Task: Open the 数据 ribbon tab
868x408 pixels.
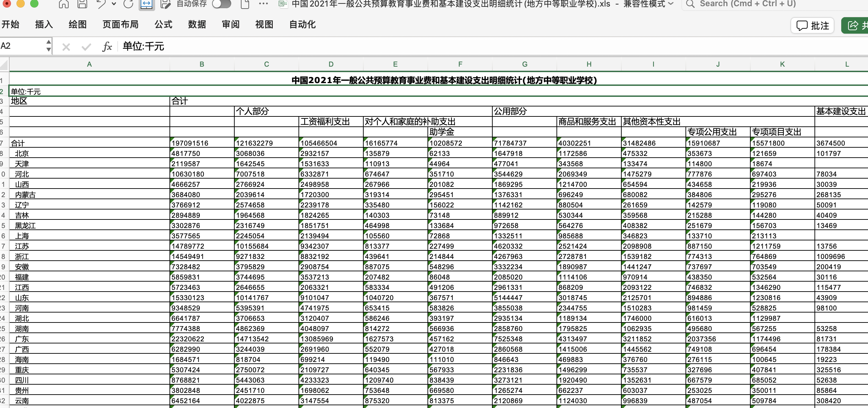Action: point(197,24)
